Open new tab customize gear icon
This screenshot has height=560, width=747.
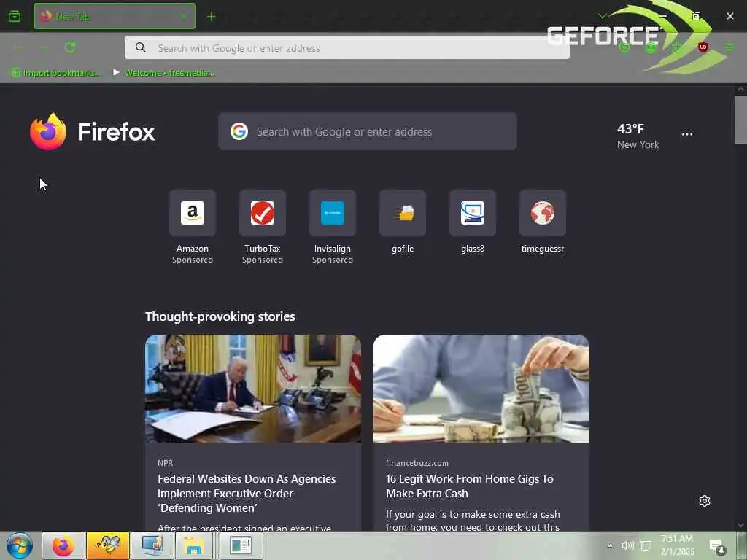[705, 501]
